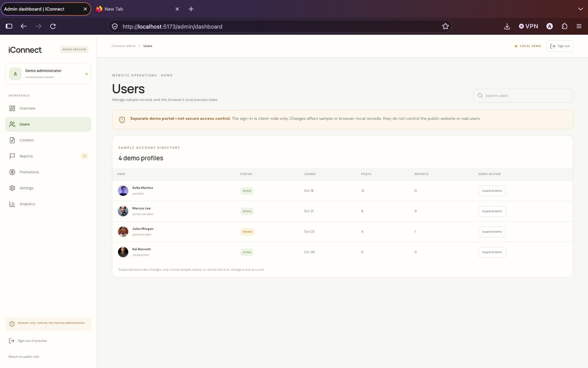Image resolution: width=588 pixels, height=368 pixels.
Task: Focus the Search users field
Action: point(523,96)
